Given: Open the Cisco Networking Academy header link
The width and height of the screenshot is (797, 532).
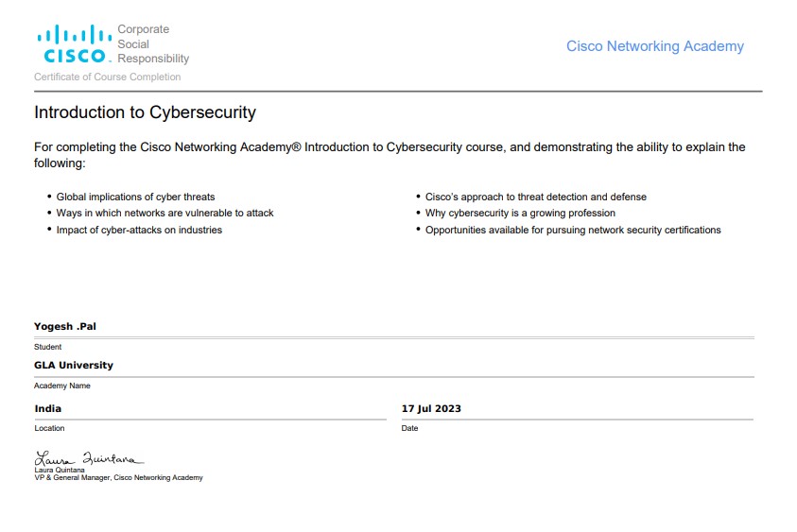Looking at the screenshot, I should coord(654,46).
